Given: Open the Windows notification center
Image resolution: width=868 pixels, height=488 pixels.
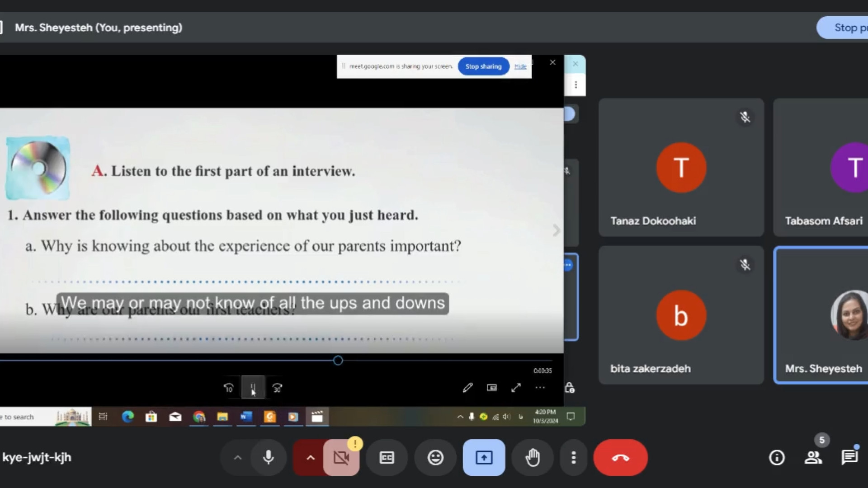Looking at the screenshot, I should coord(571,417).
